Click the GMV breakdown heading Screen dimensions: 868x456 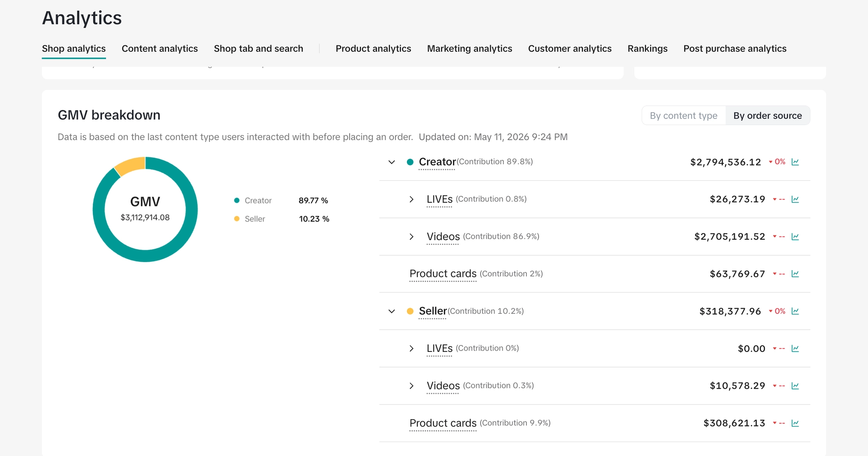pos(109,115)
